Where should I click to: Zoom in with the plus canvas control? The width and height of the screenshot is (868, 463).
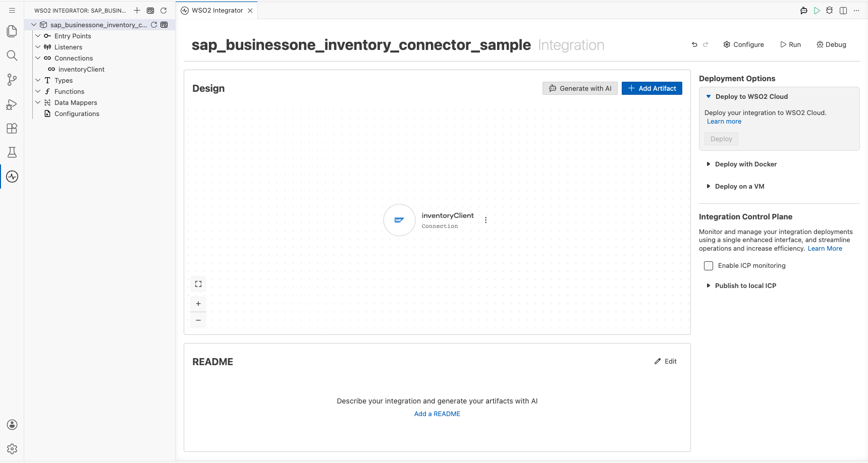(198, 304)
